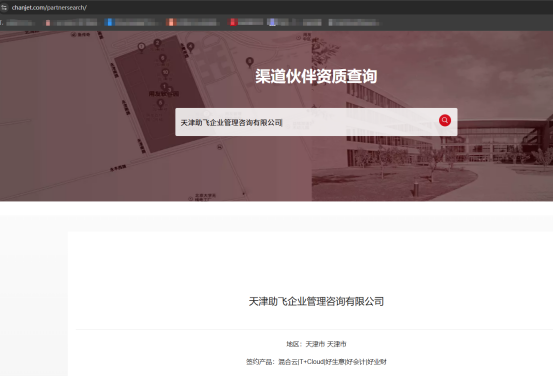Click the red search magnifier button
Screen dimensions: 553x376
point(445,120)
